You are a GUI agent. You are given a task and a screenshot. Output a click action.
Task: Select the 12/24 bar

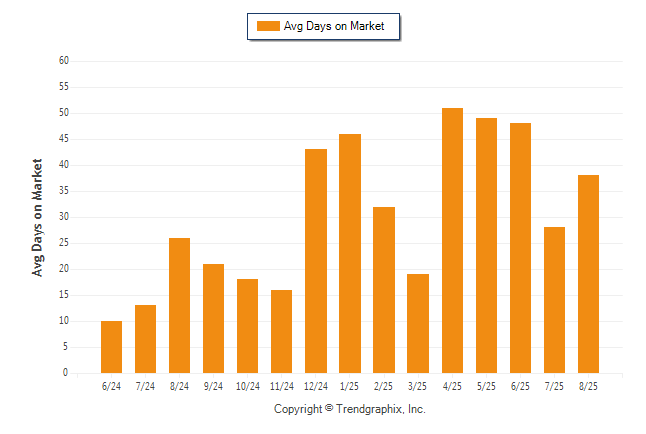[316, 261]
